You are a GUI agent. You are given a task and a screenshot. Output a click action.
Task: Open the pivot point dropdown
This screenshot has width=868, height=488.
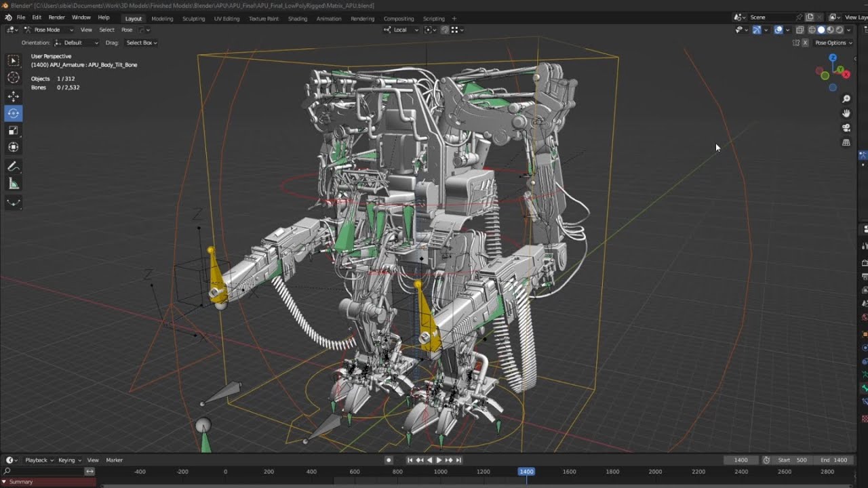click(429, 30)
